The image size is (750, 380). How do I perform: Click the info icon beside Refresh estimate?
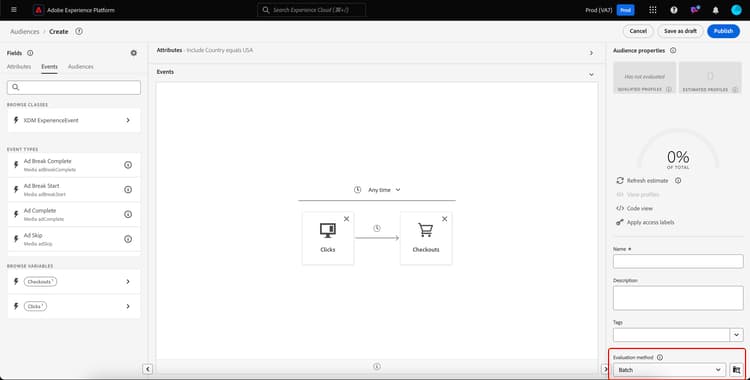pos(678,180)
